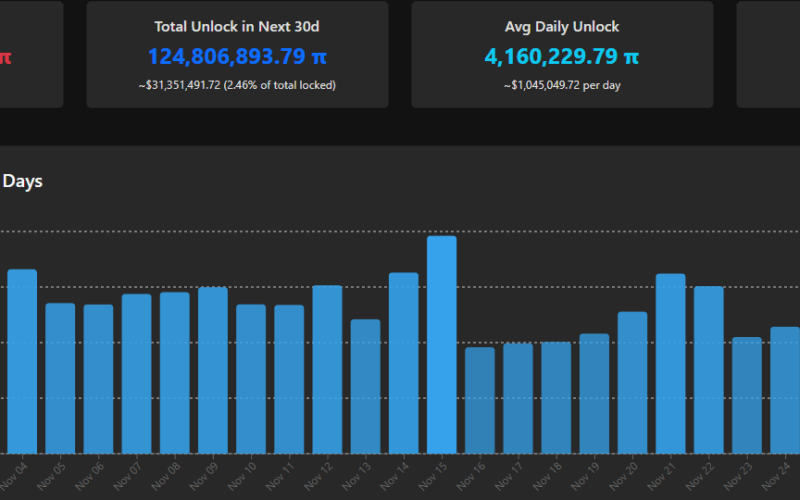800x500 pixels.
Task: Select the Nov 21 bar
Action: (670, 363)
